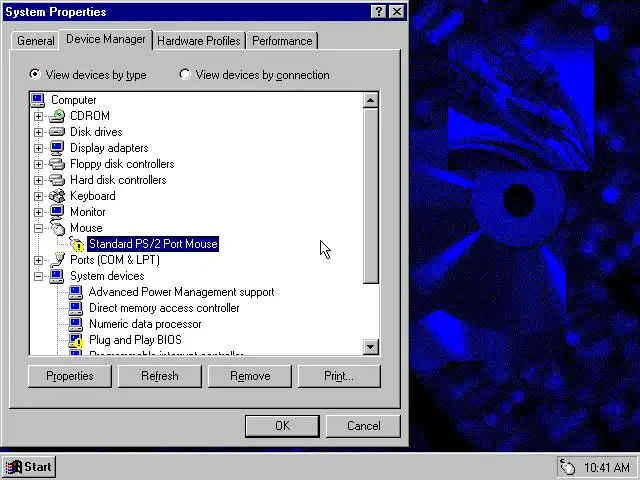Click the Hard disk controllers icon
Image resolution: width=640 pixels, height=480 pixels.
[57, 180]
